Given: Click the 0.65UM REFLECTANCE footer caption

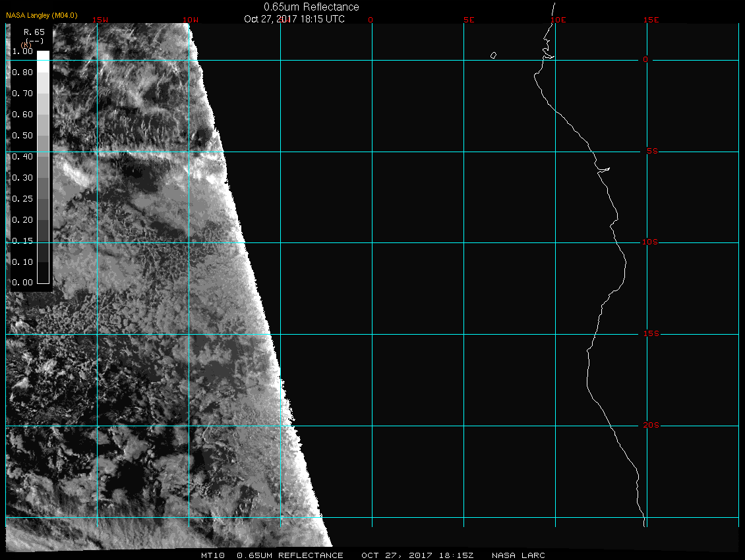Looking at the screenshot, I should point(290,555).
